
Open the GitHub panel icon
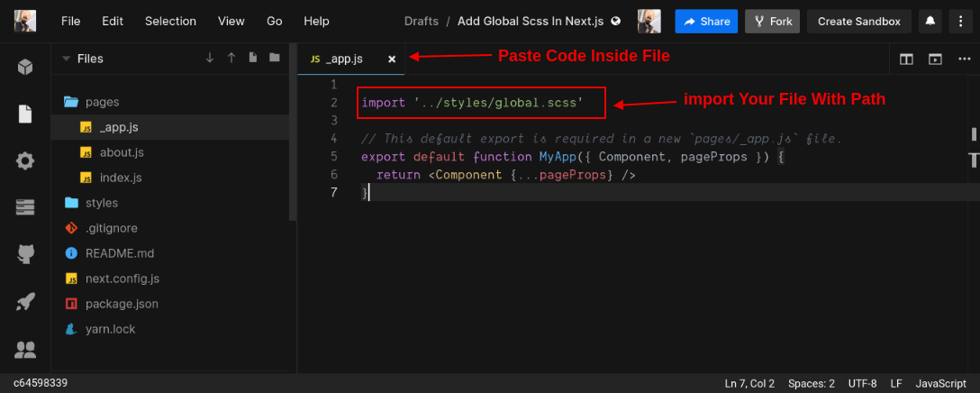point(25,254)
